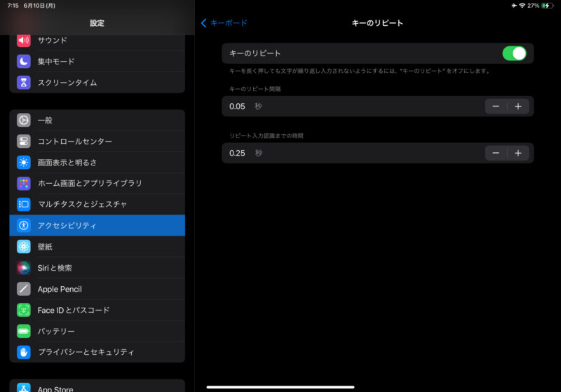Tap the Home Screen grid icon
Image resolution: width=561 pixels, height=392 pixels.
tap(24, 184)
